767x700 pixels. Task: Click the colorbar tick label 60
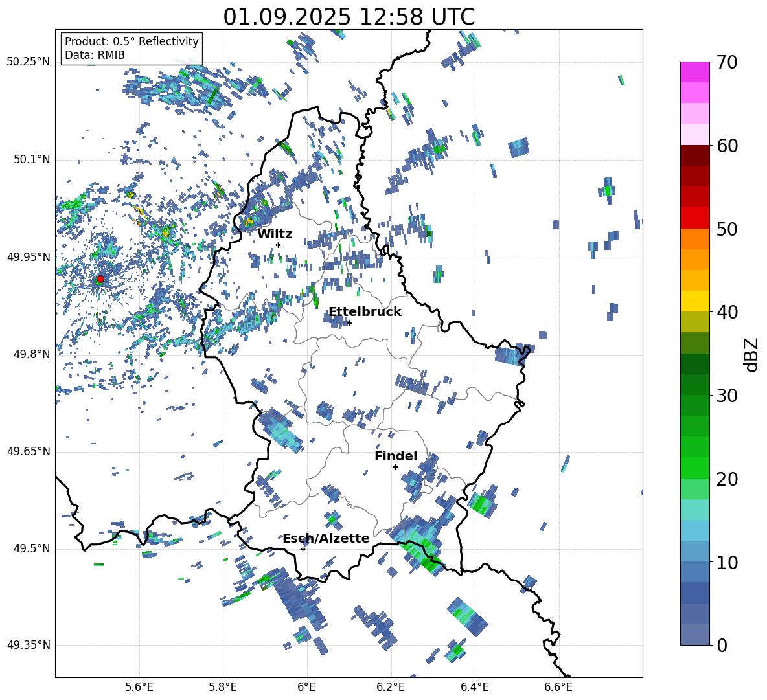tap(727, 146)
